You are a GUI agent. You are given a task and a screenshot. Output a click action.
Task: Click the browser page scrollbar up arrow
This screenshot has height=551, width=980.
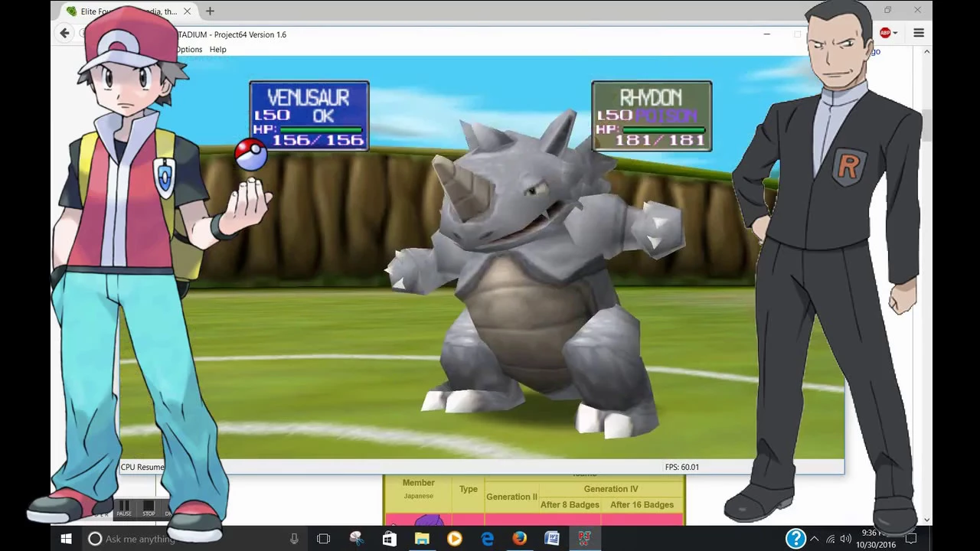[926, 51]
